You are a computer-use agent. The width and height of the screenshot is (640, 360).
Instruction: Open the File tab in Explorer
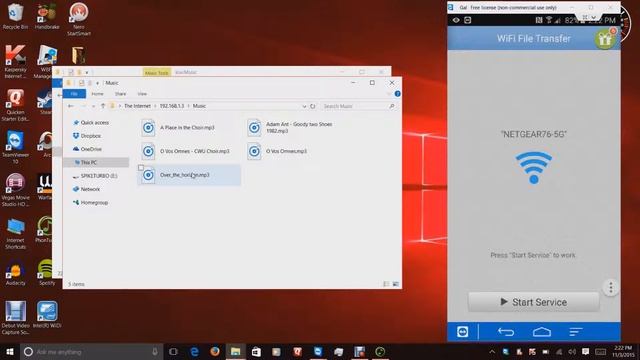coord(74,94)
